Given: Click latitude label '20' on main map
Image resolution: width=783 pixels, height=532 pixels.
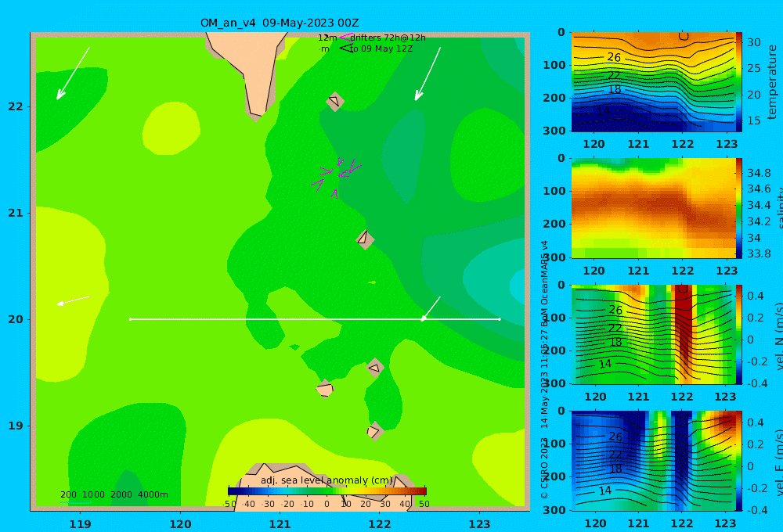Looking at the screenshot, I should (16, 319).
